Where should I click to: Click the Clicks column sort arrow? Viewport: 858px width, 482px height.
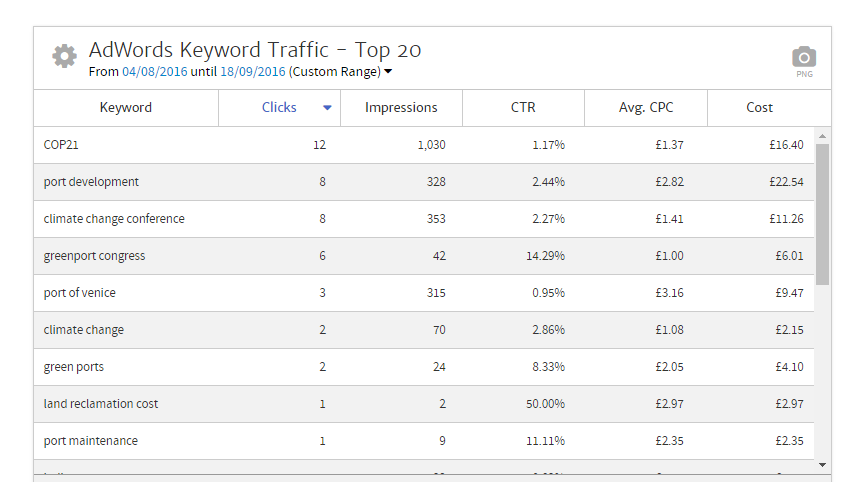(x=327, y=108)
